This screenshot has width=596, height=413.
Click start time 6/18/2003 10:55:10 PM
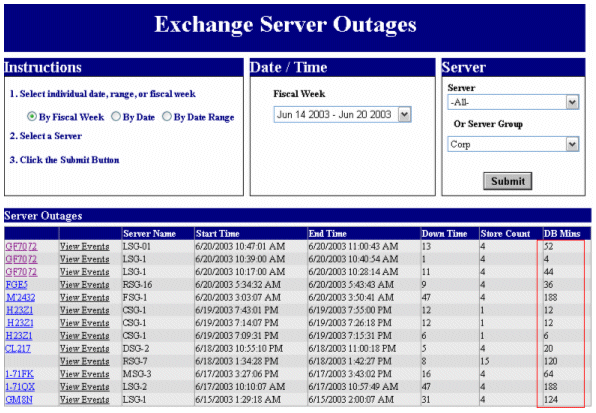[x=239, y=348]
